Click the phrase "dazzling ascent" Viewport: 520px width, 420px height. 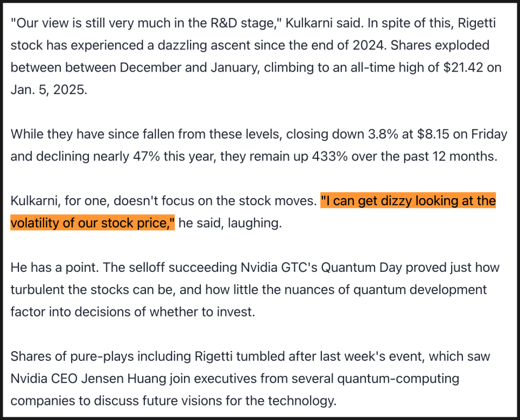pyautogui.click(x=193, y=45)
